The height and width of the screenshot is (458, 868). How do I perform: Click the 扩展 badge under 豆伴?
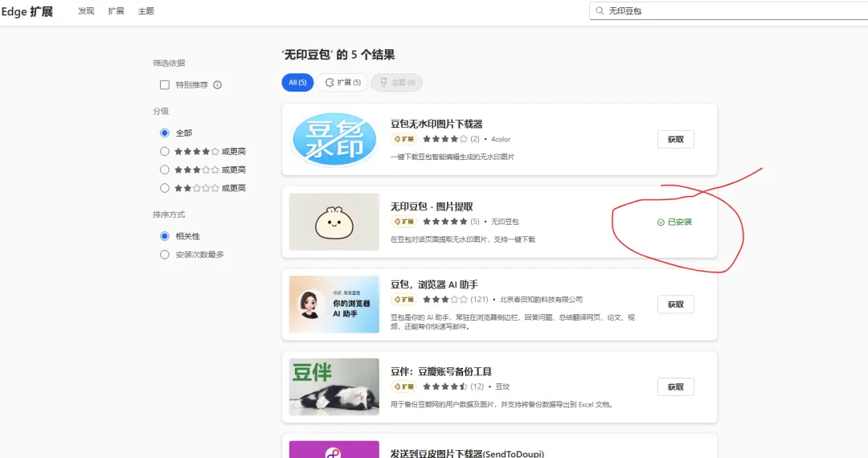point(404,386)
